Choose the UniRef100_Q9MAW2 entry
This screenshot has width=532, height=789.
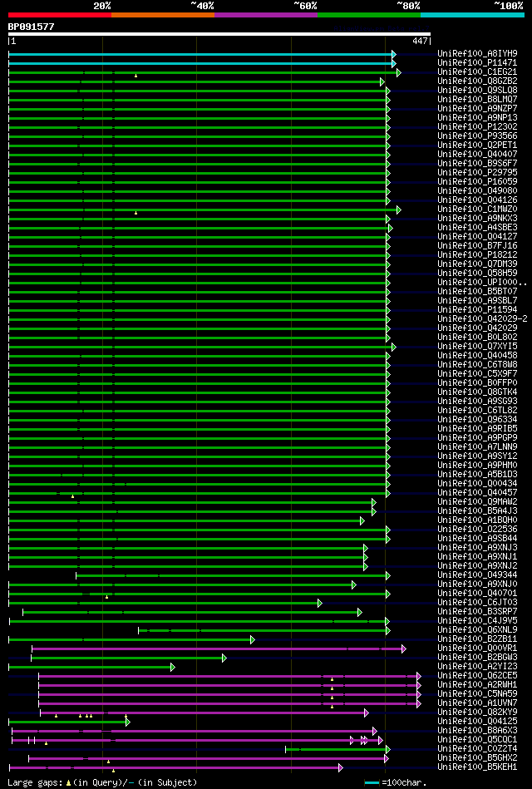point(478,502)
